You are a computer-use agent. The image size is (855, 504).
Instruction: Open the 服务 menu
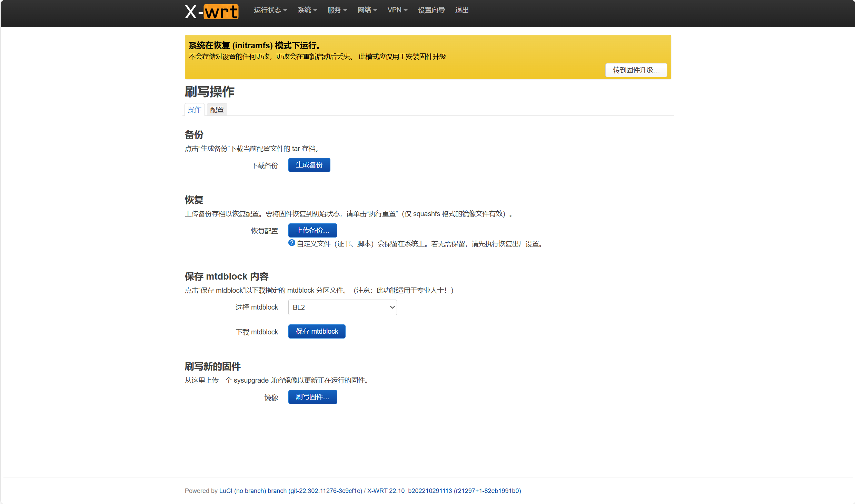(x=337, y=10)
